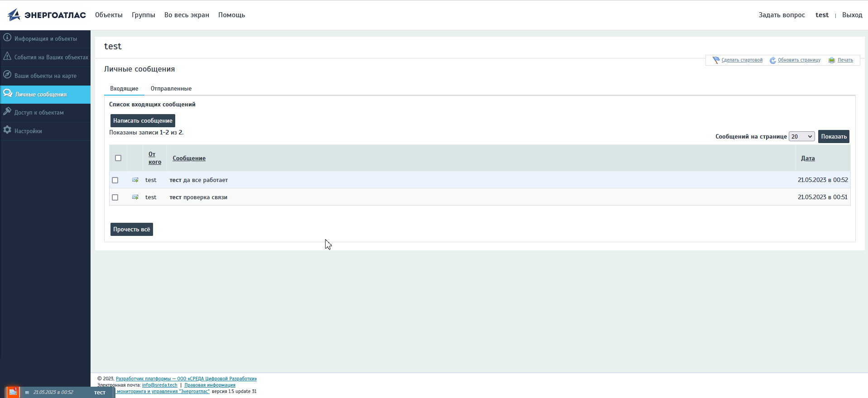This screenshot has height=398, width=868.
Task: Open the messages-per-page dropdown showing 20
Action: coord(801,136)
